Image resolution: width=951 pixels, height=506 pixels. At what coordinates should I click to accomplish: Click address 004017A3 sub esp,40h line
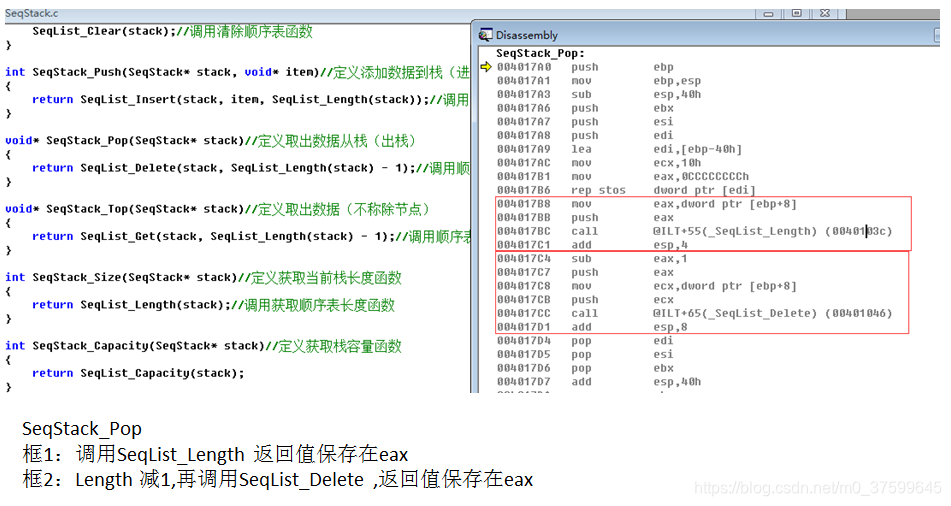(x=599, y=95)
